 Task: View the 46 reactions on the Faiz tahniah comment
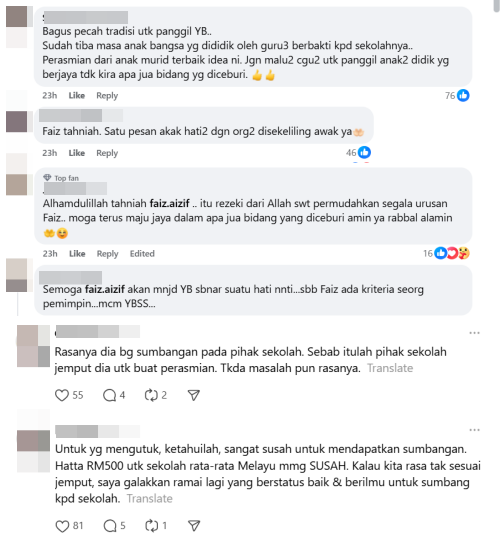[x=358, y=152]
